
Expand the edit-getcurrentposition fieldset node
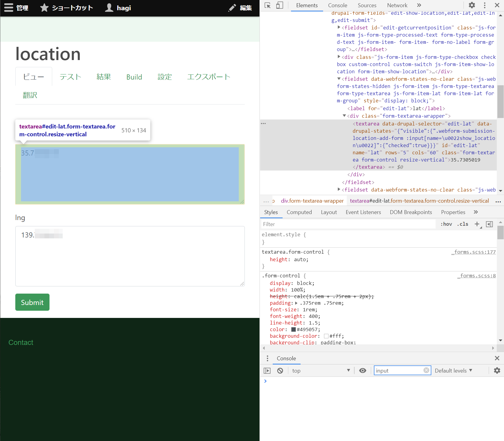(x=339, y=27)
